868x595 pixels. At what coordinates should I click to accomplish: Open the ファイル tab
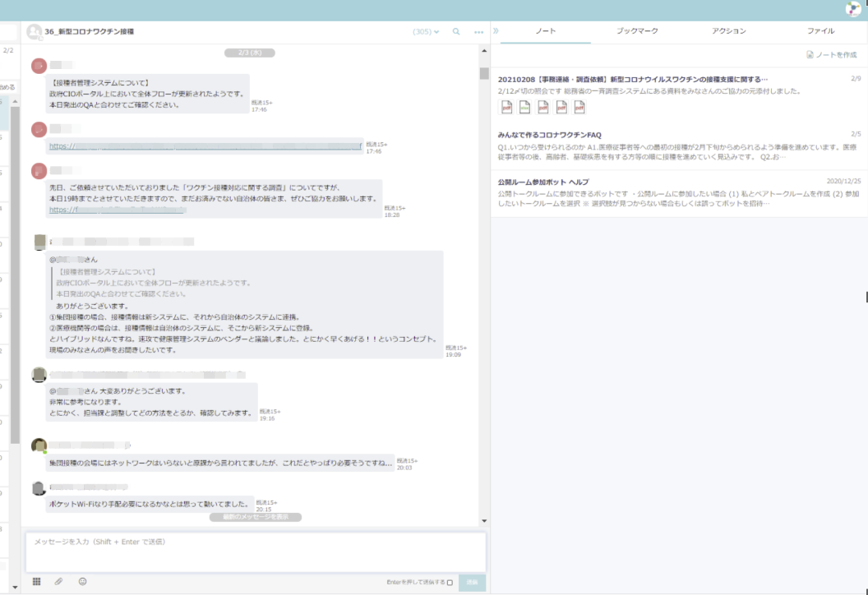820,31
